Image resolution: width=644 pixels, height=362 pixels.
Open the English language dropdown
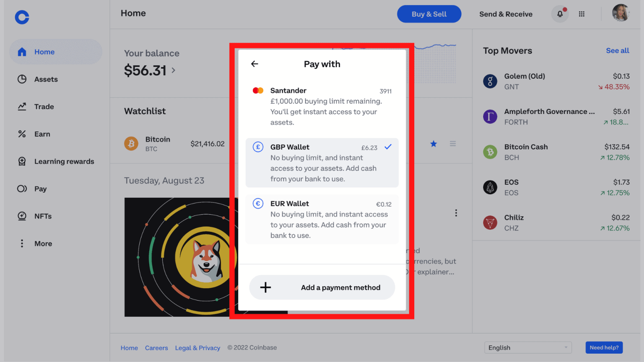[528, 348]
